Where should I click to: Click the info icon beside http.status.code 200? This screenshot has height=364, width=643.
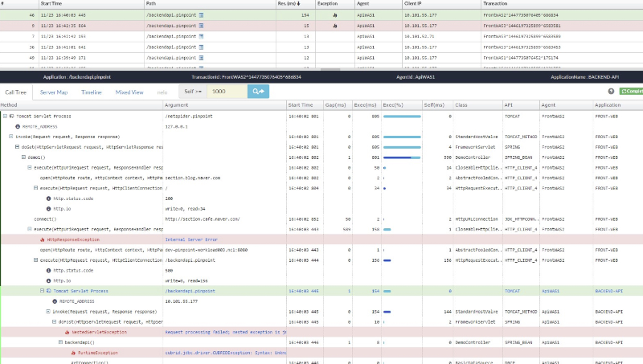pyautogui.click(x=48, y=198)
